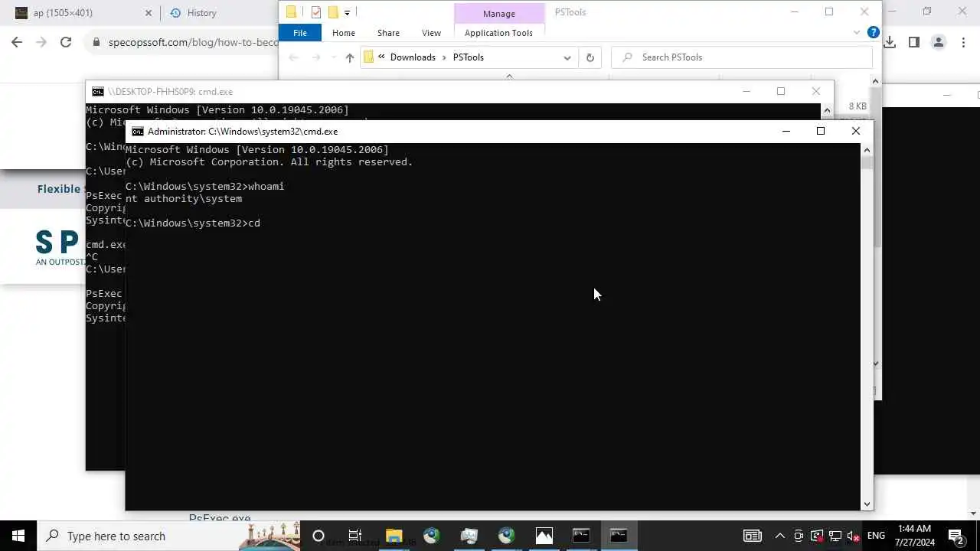Click the Administrator cmd scrollbar thumb
980x551 pixels.
pyautogui.click(x=867, y=163)
